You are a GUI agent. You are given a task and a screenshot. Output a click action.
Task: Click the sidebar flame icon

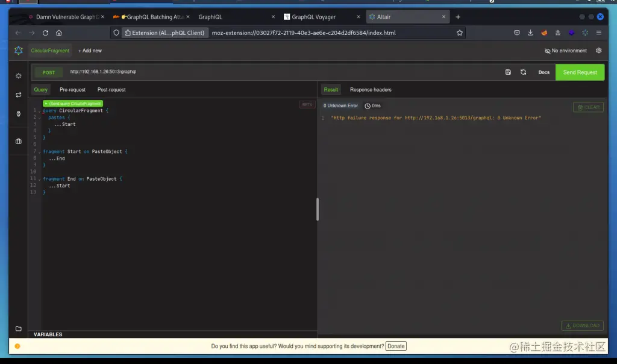point(19,114)
